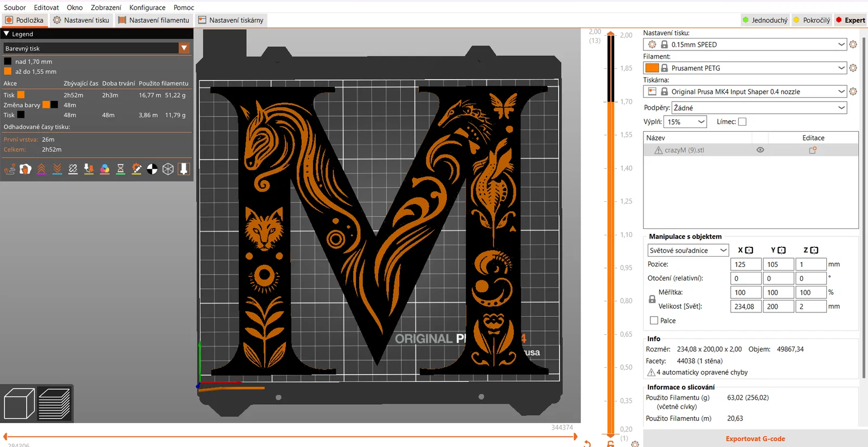The image size is (868, 447).
Task: Open the Barevný tisk view type dropdown
Action: click(97, 48)
